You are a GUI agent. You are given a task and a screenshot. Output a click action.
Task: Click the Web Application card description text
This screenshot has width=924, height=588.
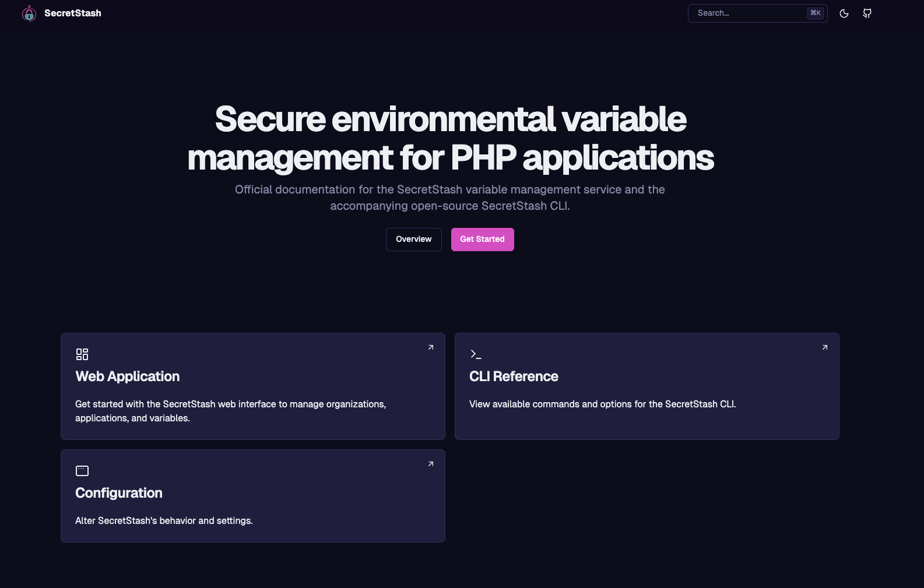point(230,411)
